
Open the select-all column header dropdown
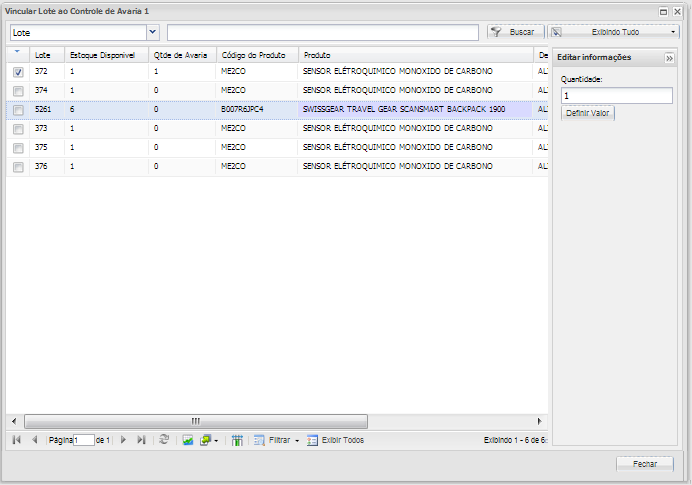pos(17,52)
